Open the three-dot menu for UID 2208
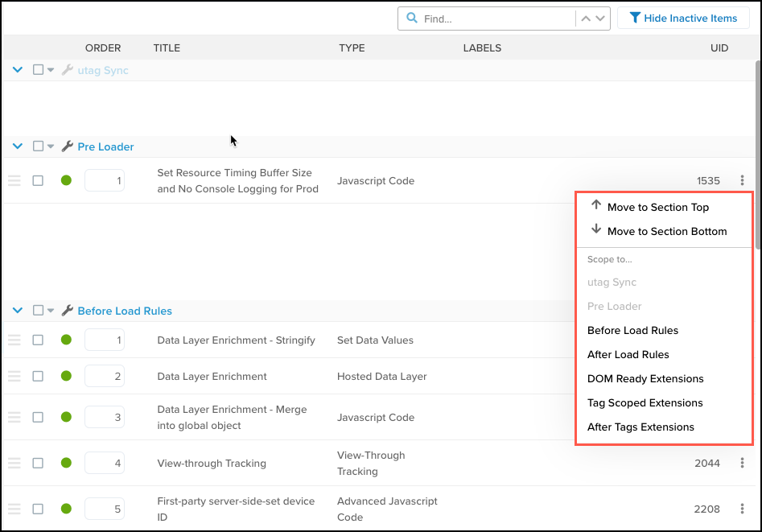 pos(742,509)
